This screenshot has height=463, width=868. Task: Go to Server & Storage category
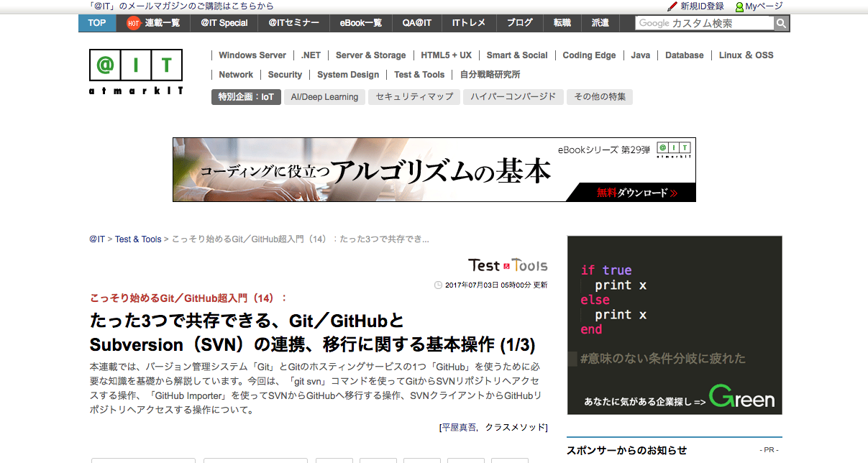pos(370,55)
